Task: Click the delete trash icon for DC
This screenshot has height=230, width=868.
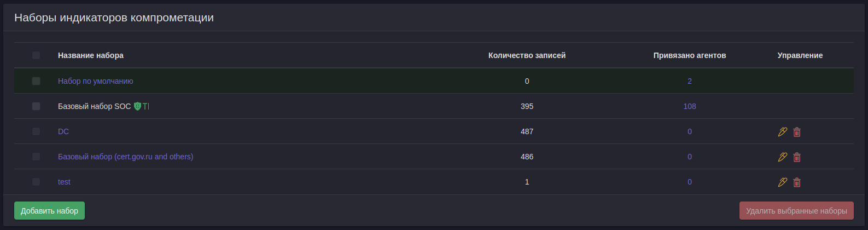Action: (797, 131)
